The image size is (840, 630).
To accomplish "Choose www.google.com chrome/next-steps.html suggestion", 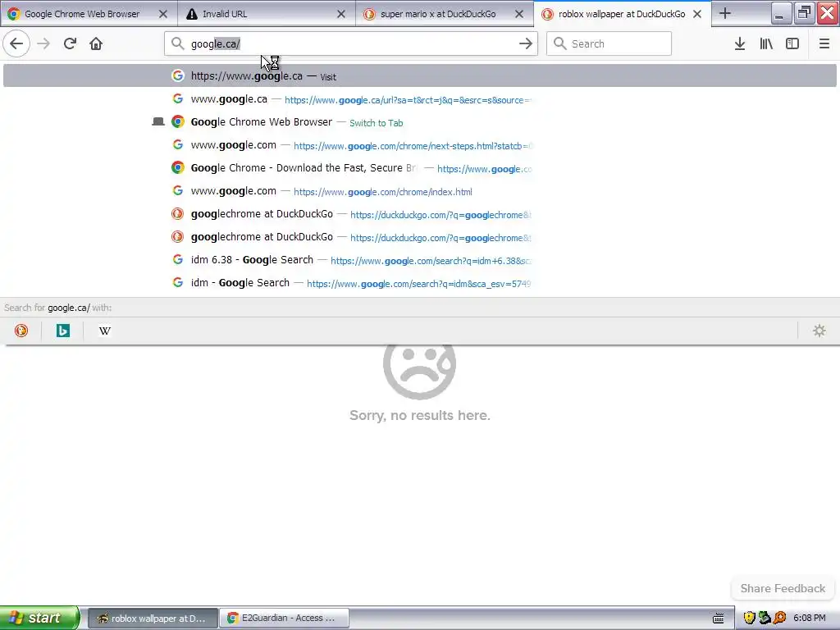I will tap(420, 145).
